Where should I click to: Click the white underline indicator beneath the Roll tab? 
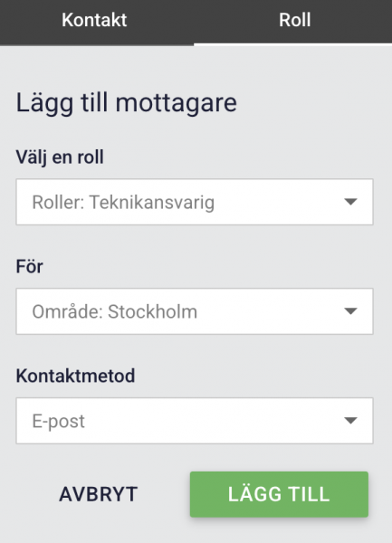(x=293, y=44)
